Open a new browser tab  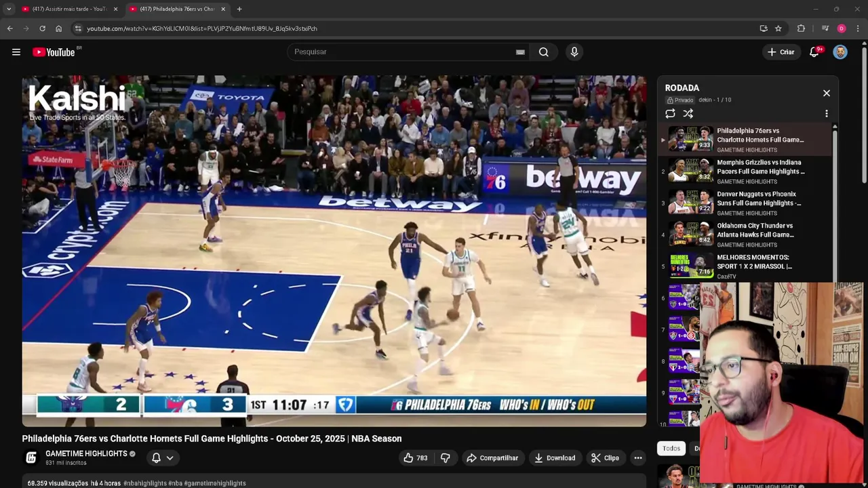pos(239,9)
